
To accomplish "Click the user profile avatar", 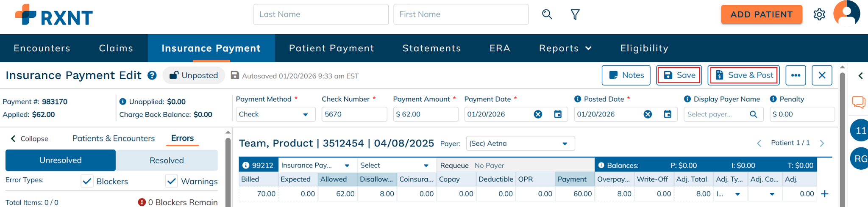I will point(846,13).
